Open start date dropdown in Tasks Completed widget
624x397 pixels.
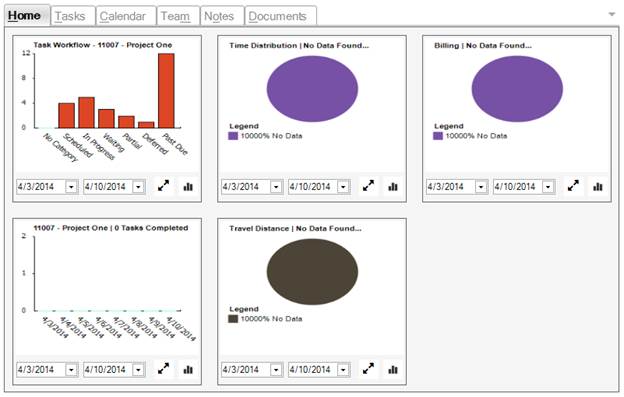71,370
